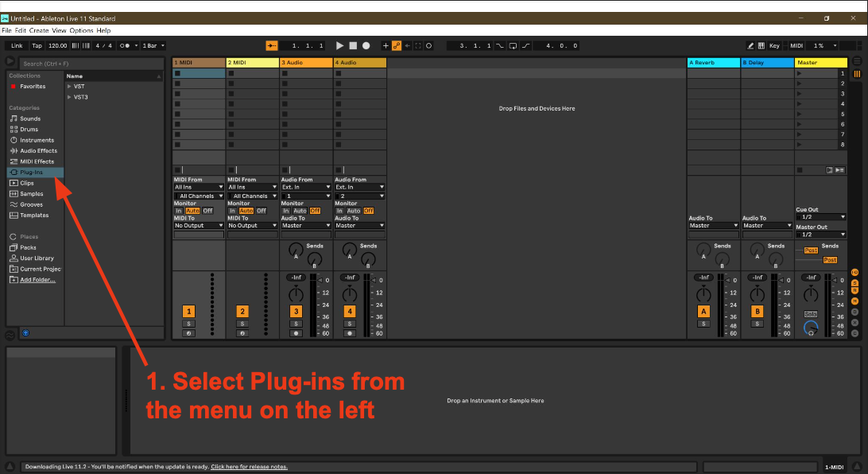The image size is (868, 474).
Task: Open the Audio Effects browser category
Action: click(38, 150)
